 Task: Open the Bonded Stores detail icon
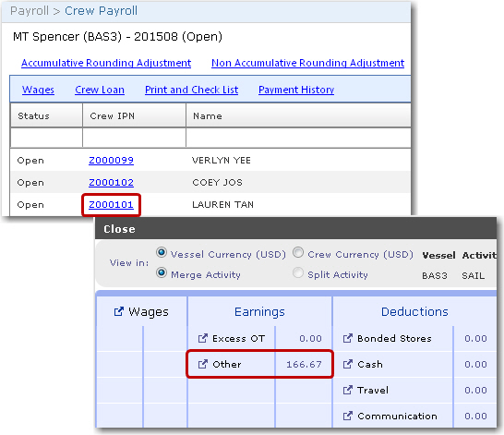(348, 338)
